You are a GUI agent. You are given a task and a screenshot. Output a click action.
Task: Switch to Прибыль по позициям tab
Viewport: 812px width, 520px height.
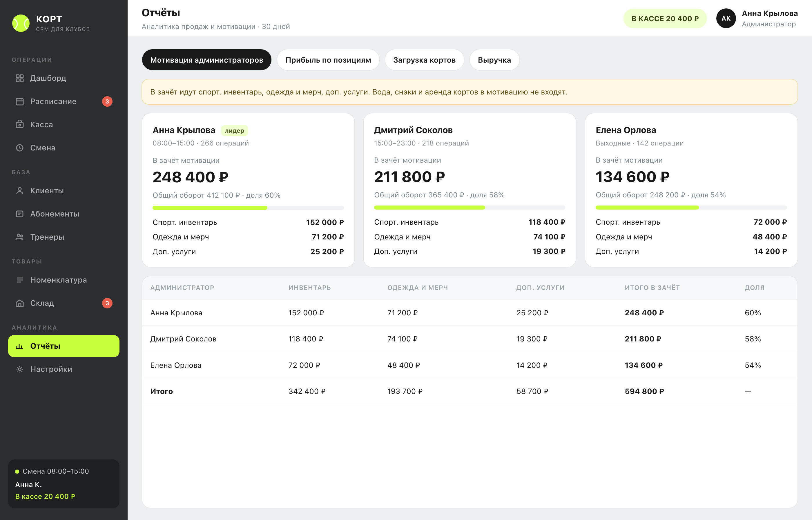[x=328, y=60]
